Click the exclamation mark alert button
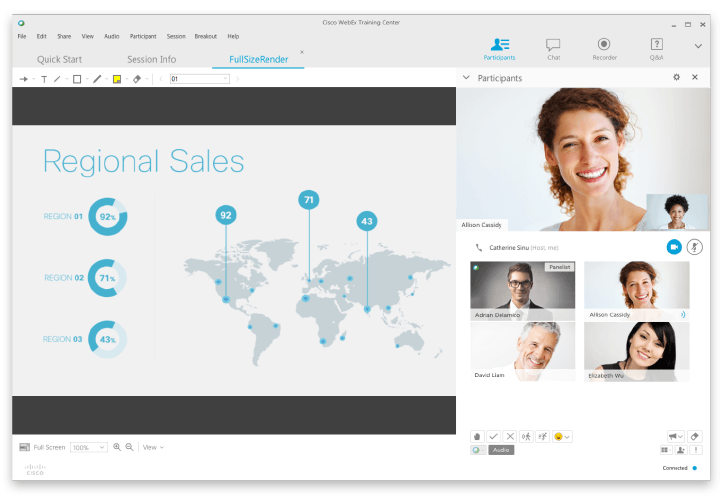728x497 pixels. tap(696, 450)
